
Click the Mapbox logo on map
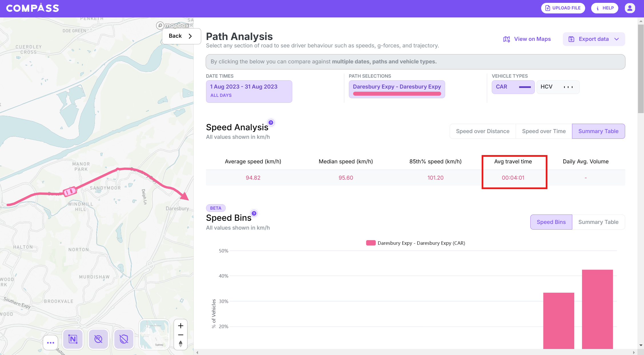(173, 25)
